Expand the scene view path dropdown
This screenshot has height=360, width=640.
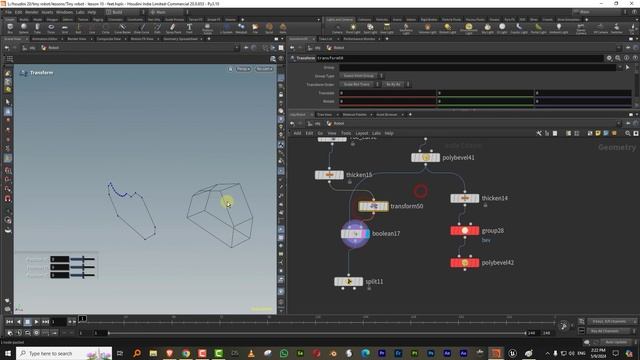click(x=236, y=48)
